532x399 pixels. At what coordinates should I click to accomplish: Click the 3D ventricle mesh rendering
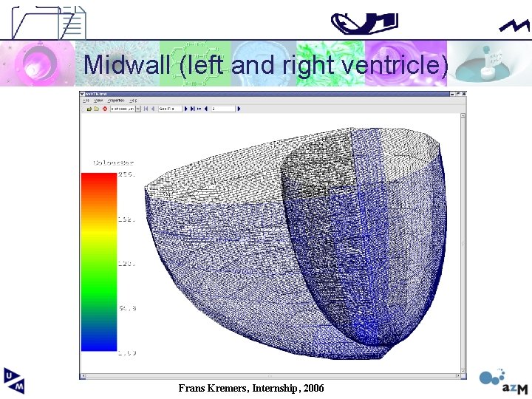coord(296,243)
